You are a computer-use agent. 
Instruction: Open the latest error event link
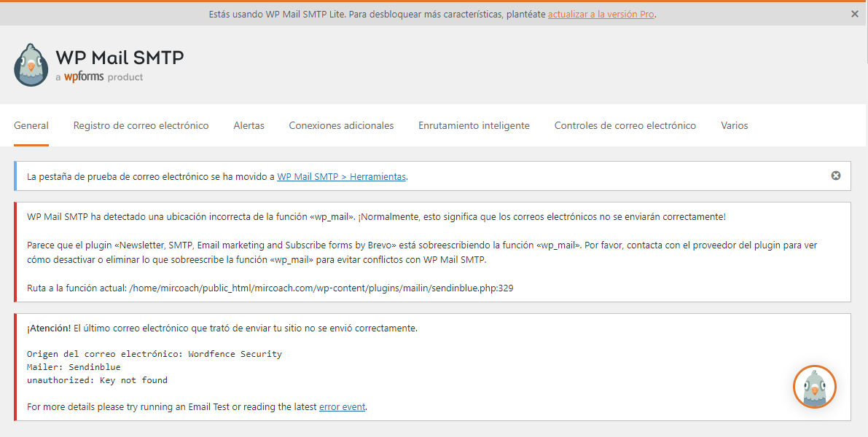(342, 406)
